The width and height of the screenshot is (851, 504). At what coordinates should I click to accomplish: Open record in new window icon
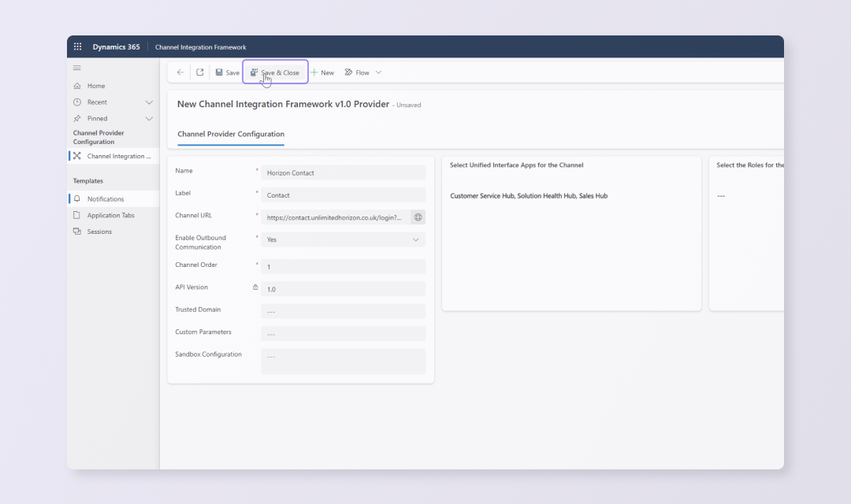click(200, 72)
